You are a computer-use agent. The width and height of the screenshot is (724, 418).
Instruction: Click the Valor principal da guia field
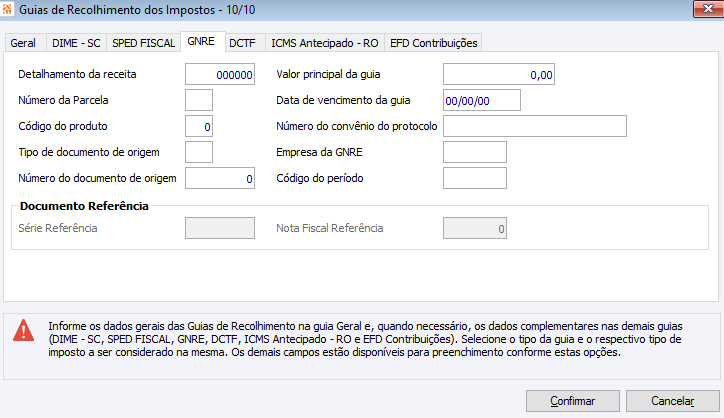pos(498,74)
